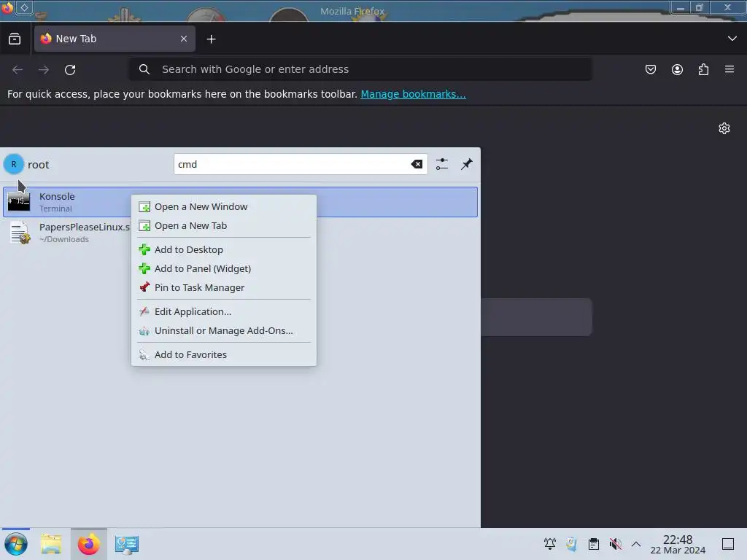The height and width of the screenshot is (560, 747).
Task: Choose Open a New Window
Action: pyautogui.click(x=224, y=206)
